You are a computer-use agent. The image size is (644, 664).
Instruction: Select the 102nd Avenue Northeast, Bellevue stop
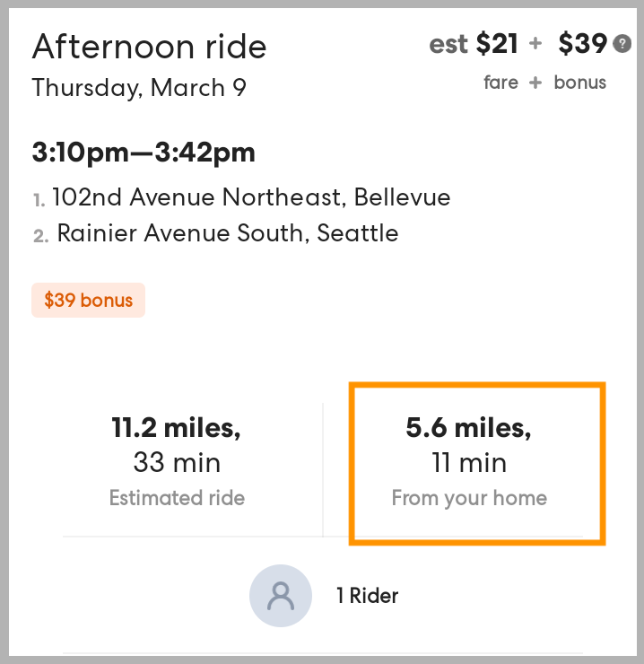[251, 197]
